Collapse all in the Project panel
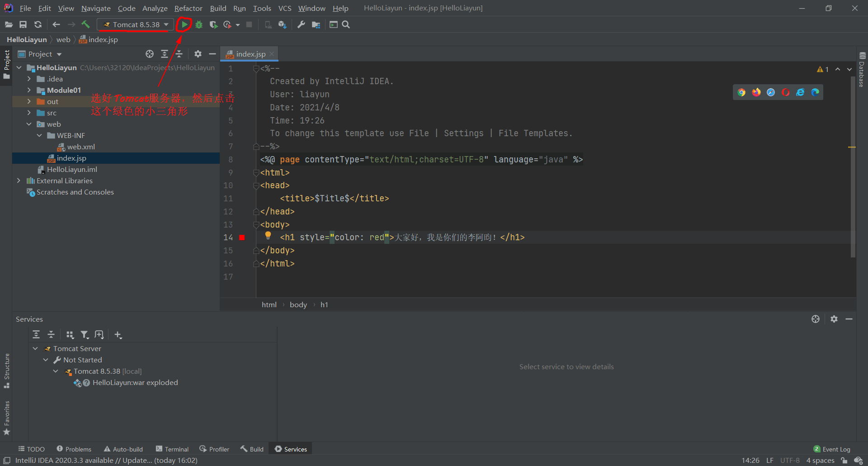868x466 pixels. (x=179, y=54)
